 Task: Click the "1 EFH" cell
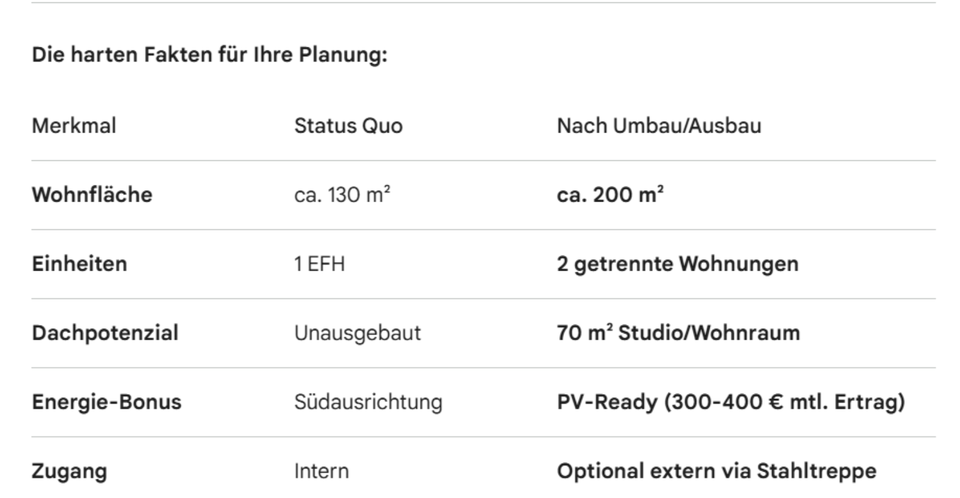tap(319, 264)
